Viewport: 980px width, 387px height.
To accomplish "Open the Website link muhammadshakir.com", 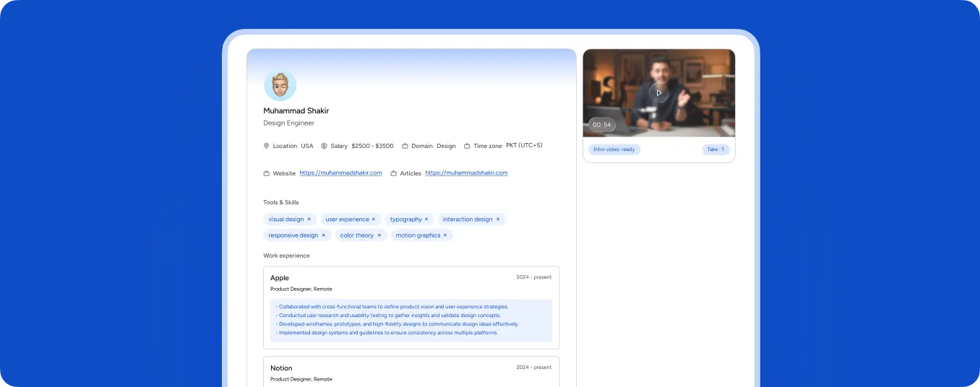I will 340,173.
